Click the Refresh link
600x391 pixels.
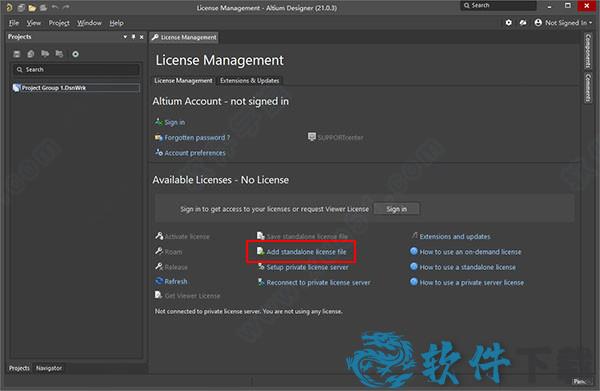coord(176,281)
